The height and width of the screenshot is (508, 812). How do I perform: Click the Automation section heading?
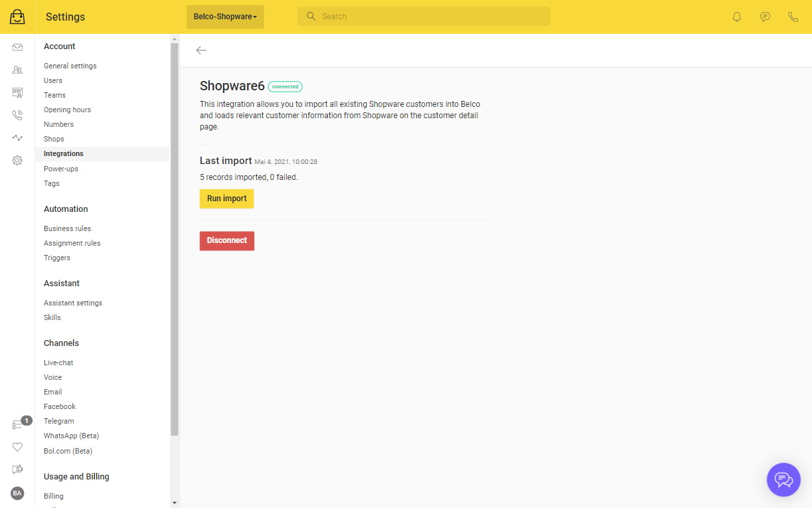[x=66, y=209]
